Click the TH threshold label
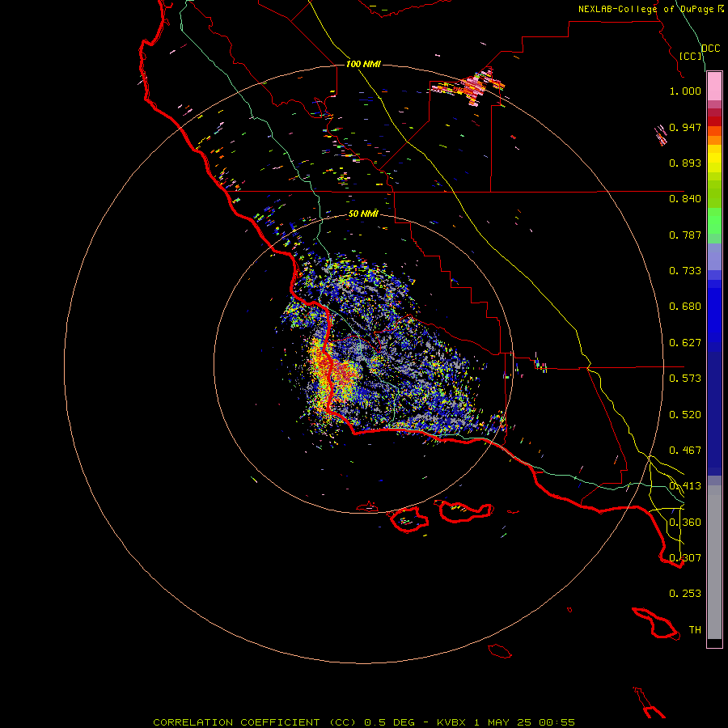Image resolution: width=728 pixels, height=728 pixels. pos(695,629)
